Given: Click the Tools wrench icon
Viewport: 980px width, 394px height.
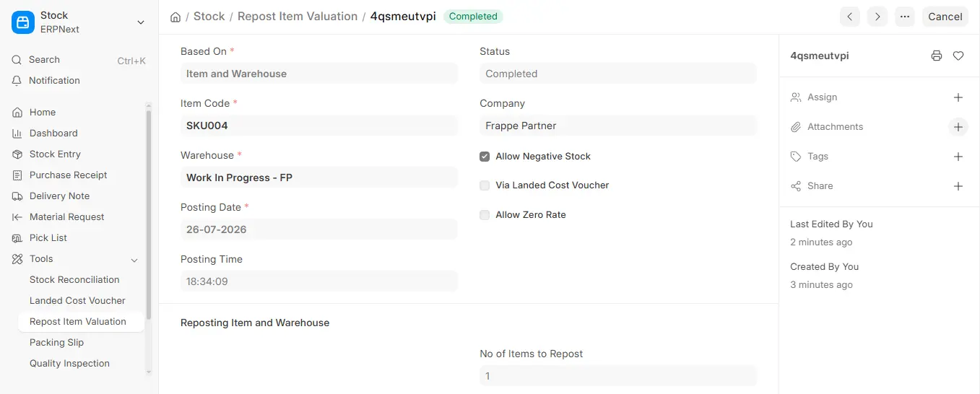Looking at the screenshot, I should 17,259.
